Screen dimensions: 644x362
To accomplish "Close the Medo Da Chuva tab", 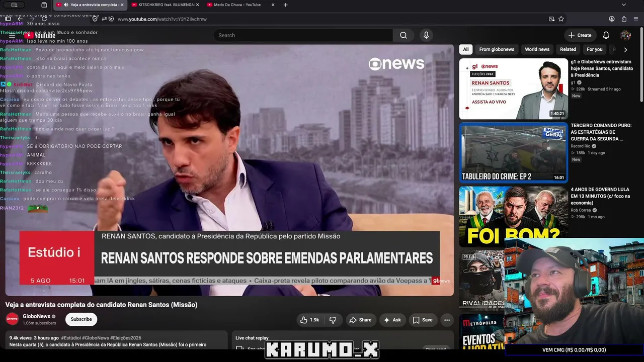I will coord(273,5).
